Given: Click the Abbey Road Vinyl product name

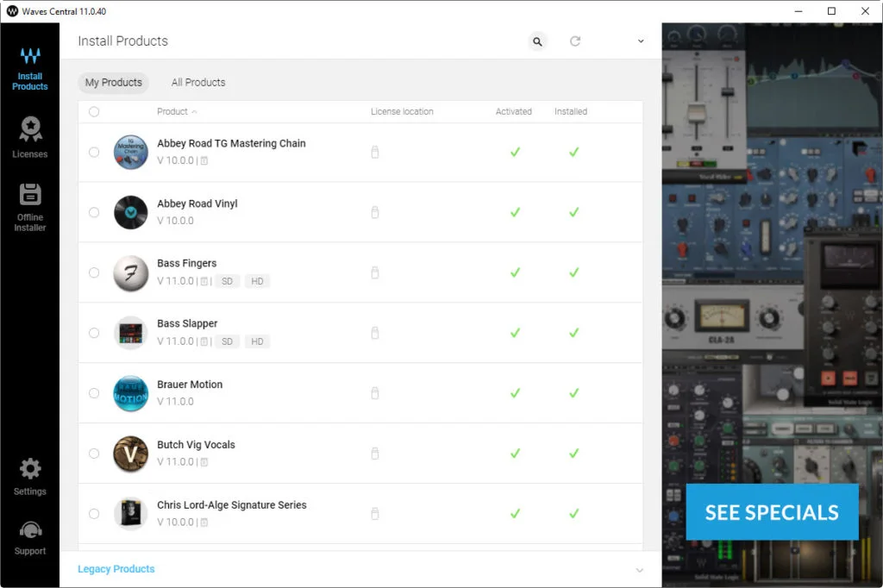Looking at the screenshot, I should pyautogui.click(x=197, y=203).
